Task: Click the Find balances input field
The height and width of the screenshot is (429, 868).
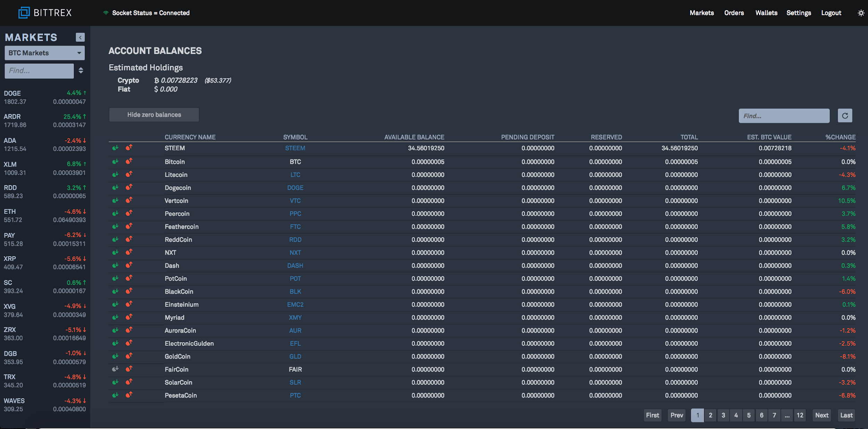Action: [784, 116]
